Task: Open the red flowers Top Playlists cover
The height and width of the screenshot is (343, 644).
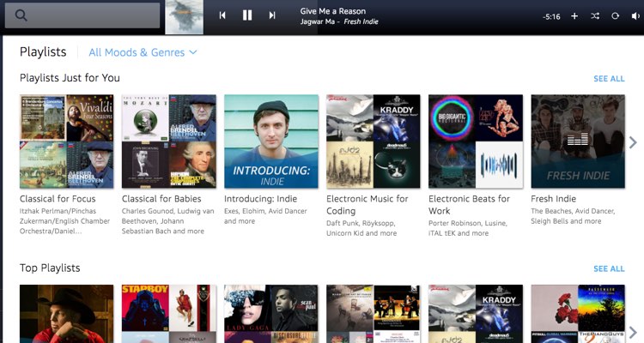Action: click(x=578, y=314)
